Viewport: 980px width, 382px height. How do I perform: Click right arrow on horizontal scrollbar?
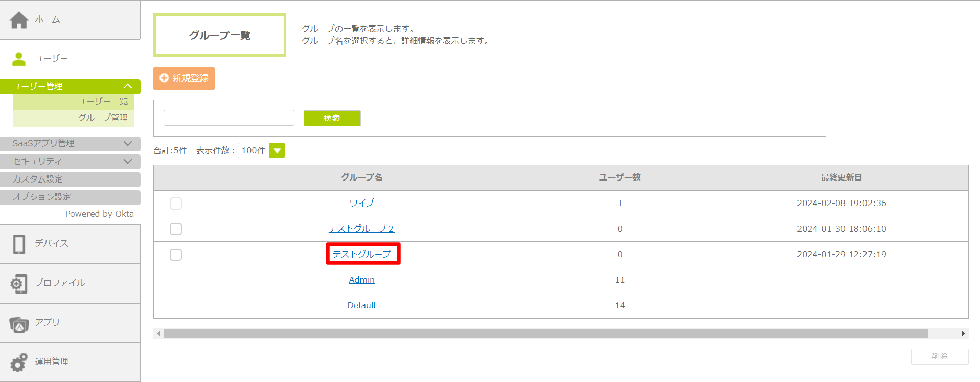tap(963, 334)
